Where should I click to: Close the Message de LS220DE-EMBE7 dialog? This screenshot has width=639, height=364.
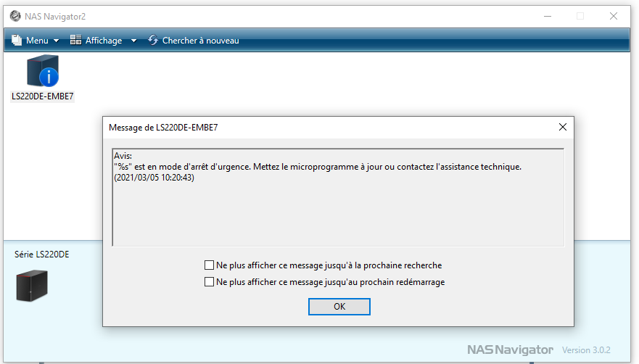(563, 127)
